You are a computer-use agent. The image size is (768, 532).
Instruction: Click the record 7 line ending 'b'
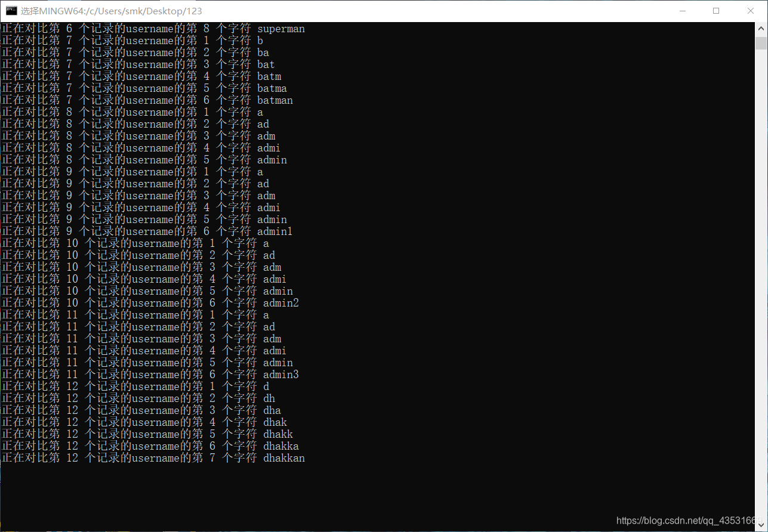132,41
